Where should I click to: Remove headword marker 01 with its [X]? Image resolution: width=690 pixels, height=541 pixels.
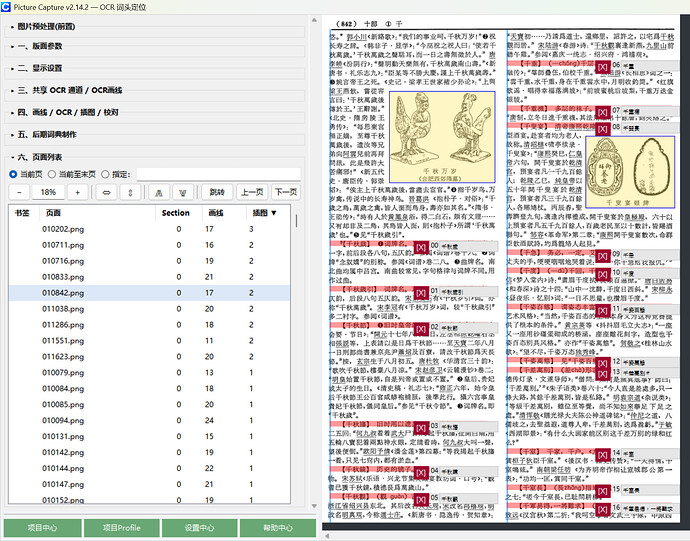(x=421, y=293)
